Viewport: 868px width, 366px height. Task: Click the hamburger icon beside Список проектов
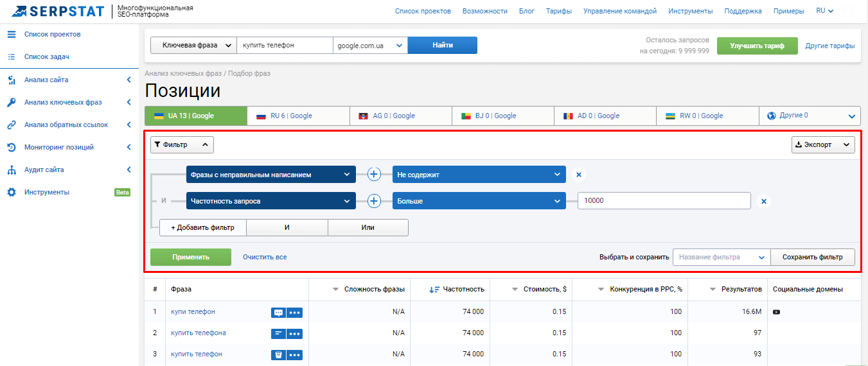pyautogui.click(x=12, y=34)
